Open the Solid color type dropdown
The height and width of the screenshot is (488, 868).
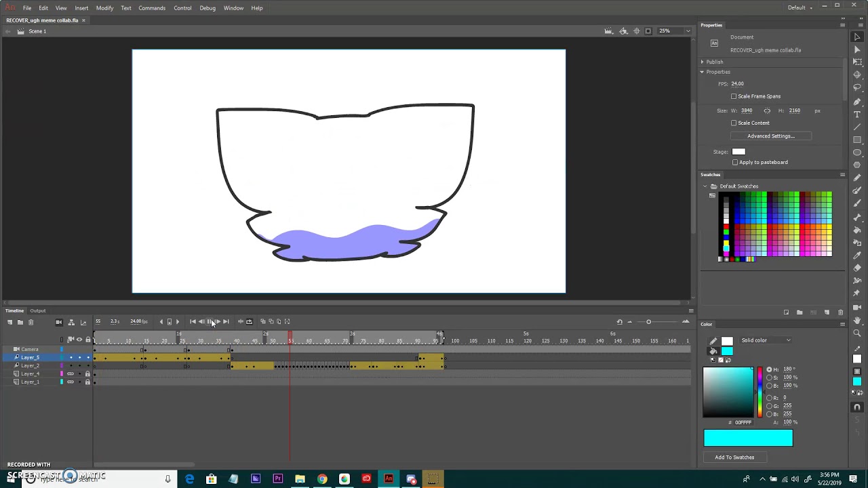[x=766, y=340]
